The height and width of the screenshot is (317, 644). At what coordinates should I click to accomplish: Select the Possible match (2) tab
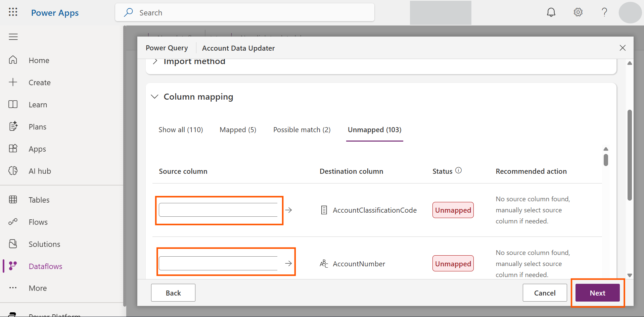point(302,130)
